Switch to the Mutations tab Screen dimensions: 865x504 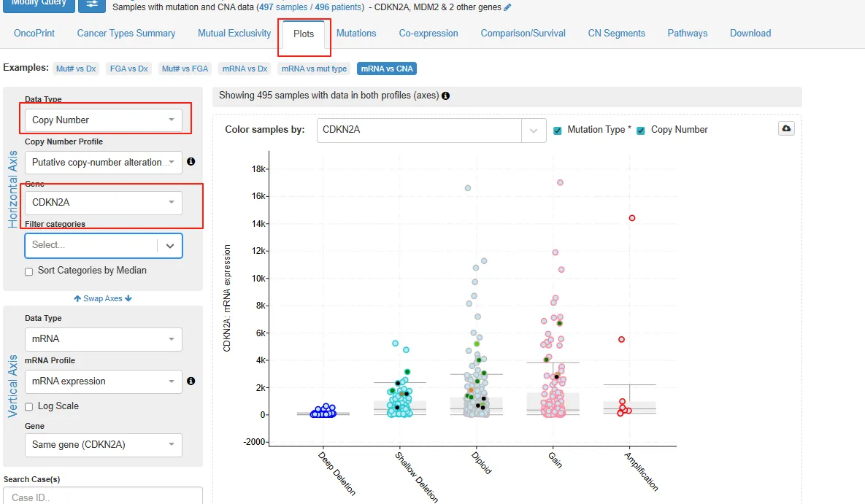tap(356, 33)
